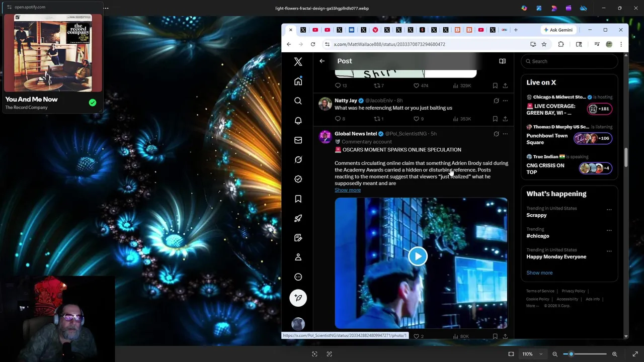This screenshot has width=644, height=362.
Task: Open Messages envelope in X sidebar
Action: (298, 140)
